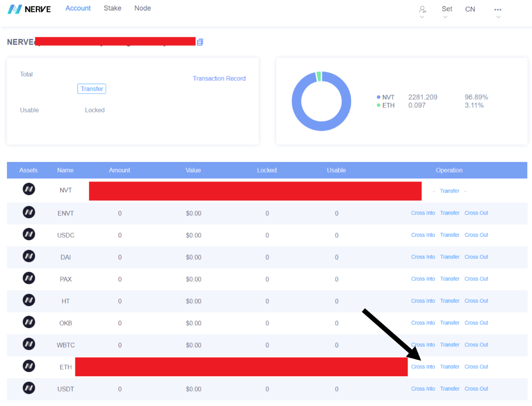Click the USDT asset icon
532x406 pixels.
click(x=29, y=388)
